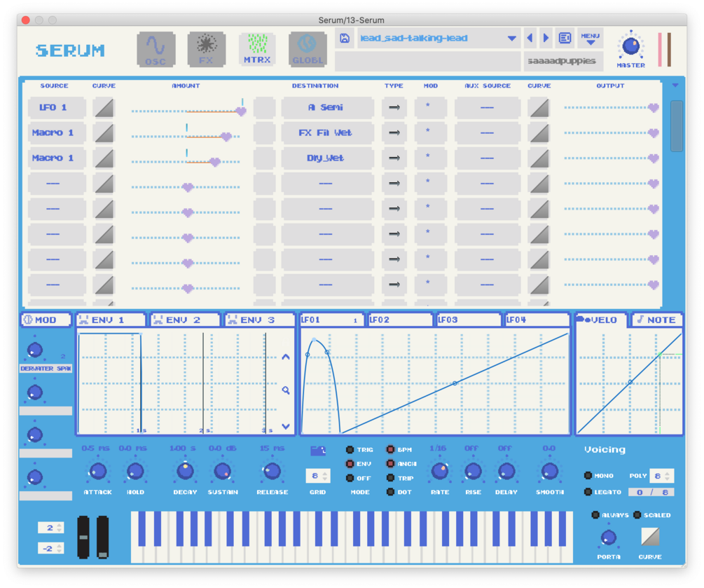The width and height of the screenshot is (704, 588).
Task: Click the pitch bend wheel
Action: point(83,538)
